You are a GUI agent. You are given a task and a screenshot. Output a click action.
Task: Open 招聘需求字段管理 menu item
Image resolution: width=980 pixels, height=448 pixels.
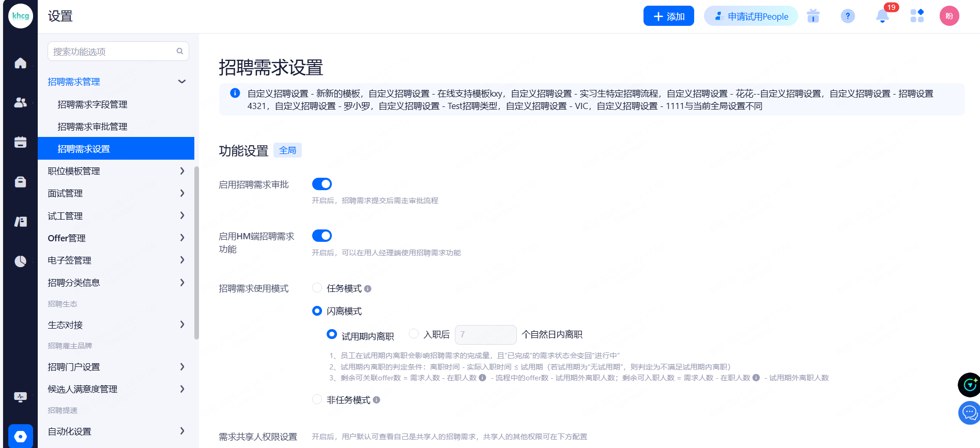[x=93, y=104]
